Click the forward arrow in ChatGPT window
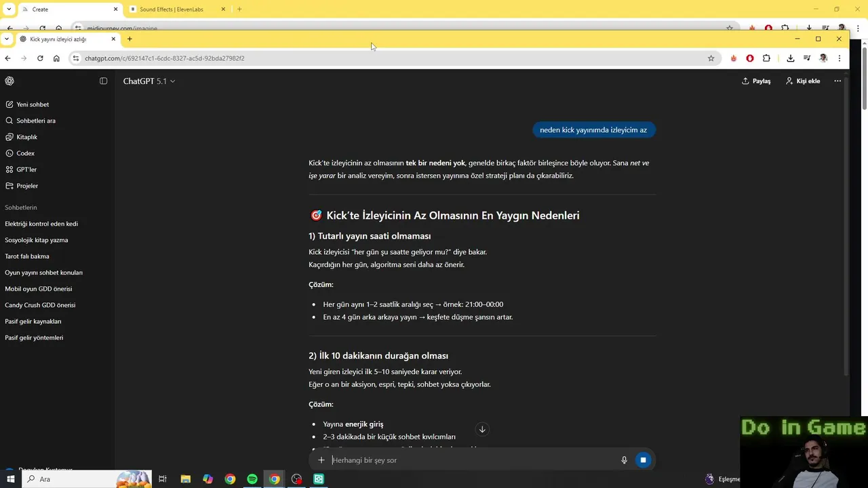The height and width of the screenshot is (488, 868). point(24,58)
